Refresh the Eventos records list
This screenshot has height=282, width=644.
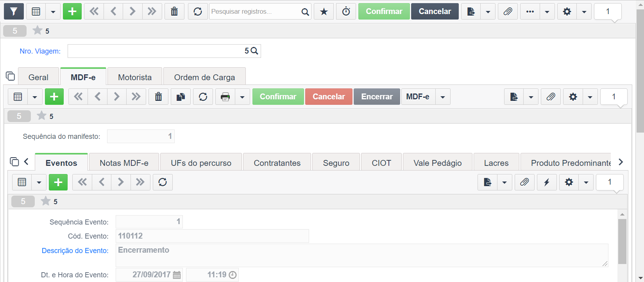(x=163, y=182)
